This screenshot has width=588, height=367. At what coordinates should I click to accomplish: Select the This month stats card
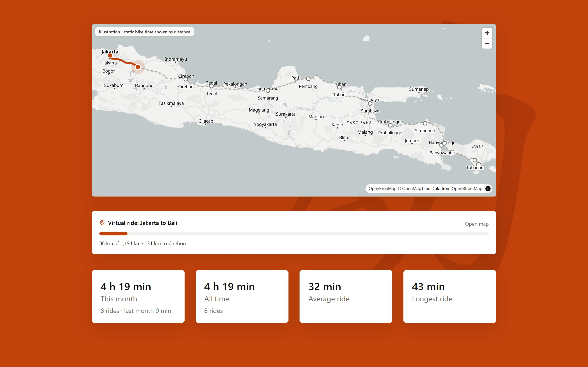point(138,296)
